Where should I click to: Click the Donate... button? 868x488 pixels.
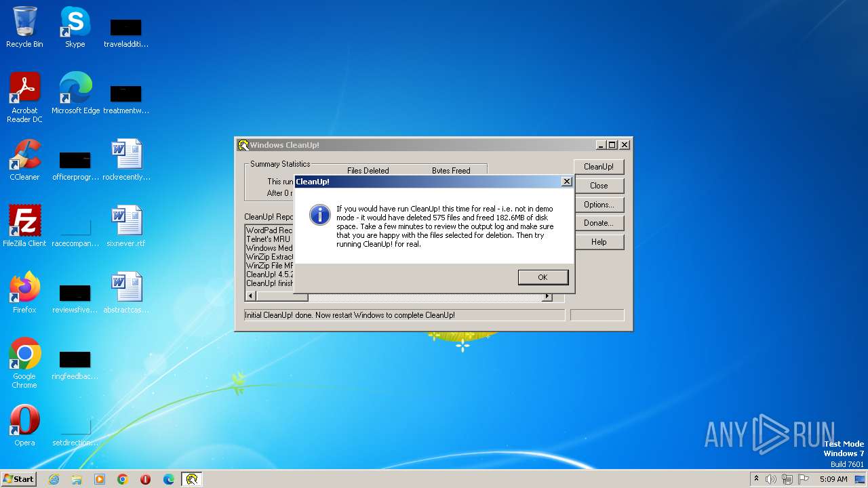599,223
